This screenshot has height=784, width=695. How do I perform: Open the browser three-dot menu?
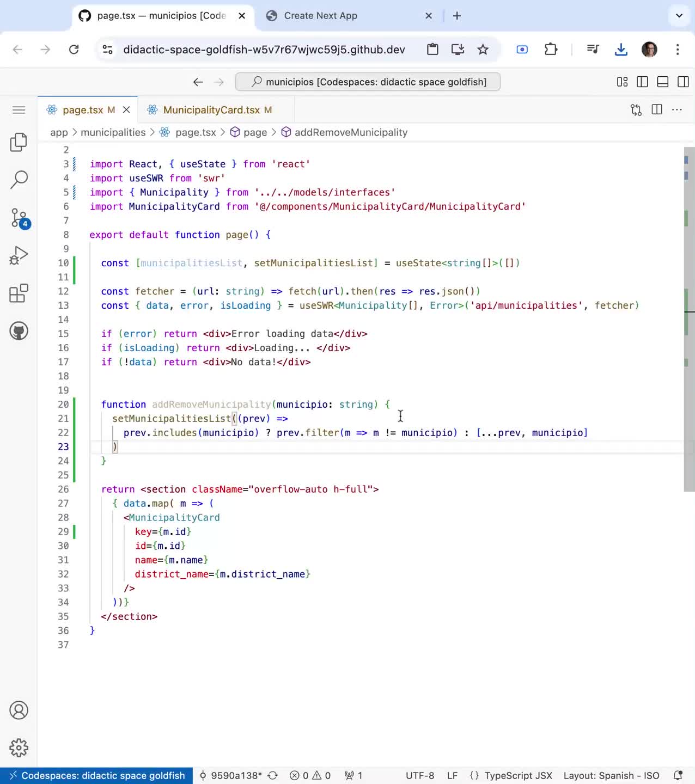pos(678,50)
